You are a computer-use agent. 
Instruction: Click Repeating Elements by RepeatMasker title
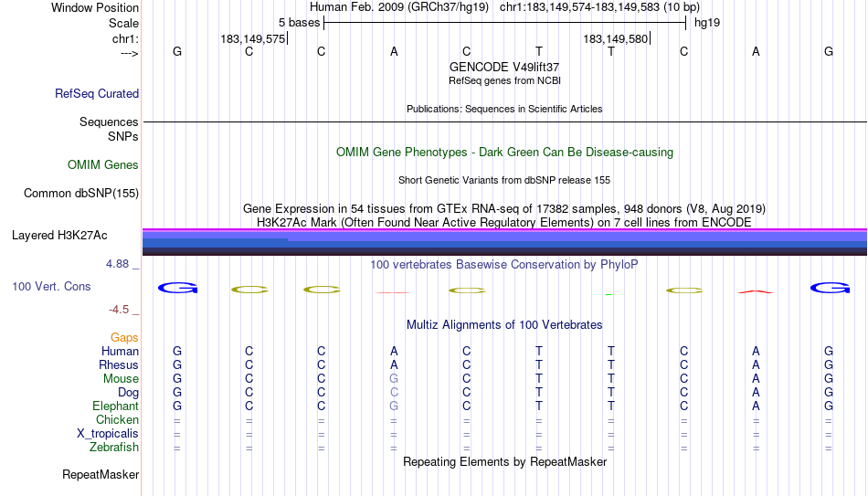[x=505, y=461]
